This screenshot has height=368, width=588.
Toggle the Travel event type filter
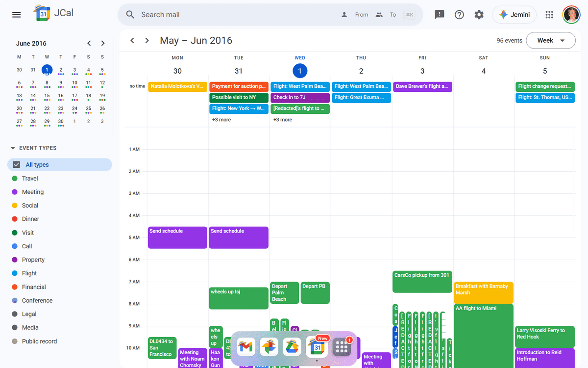30,179
